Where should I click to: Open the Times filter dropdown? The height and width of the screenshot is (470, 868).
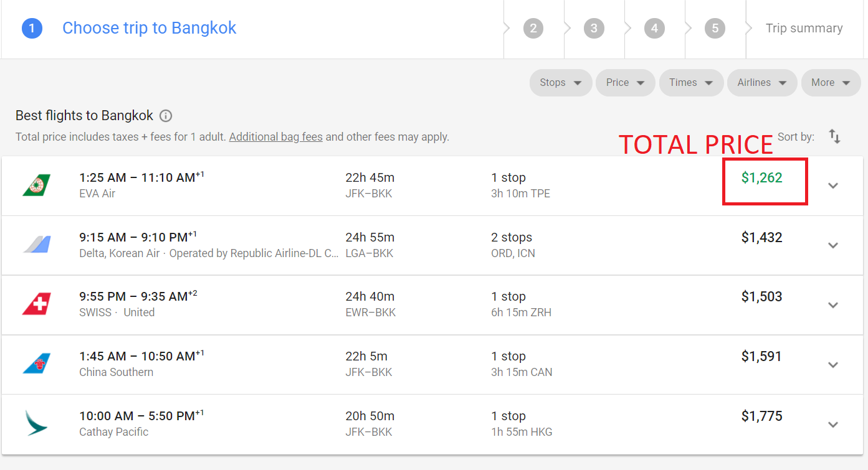691,83
